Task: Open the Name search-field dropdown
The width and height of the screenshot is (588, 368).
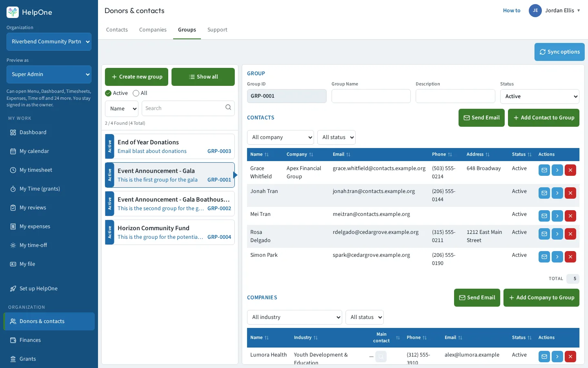Action: click(x=122, y=108)
